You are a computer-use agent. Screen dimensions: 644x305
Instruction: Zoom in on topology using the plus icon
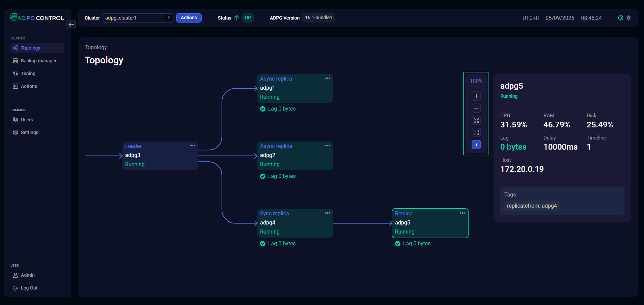coord(476,96)
